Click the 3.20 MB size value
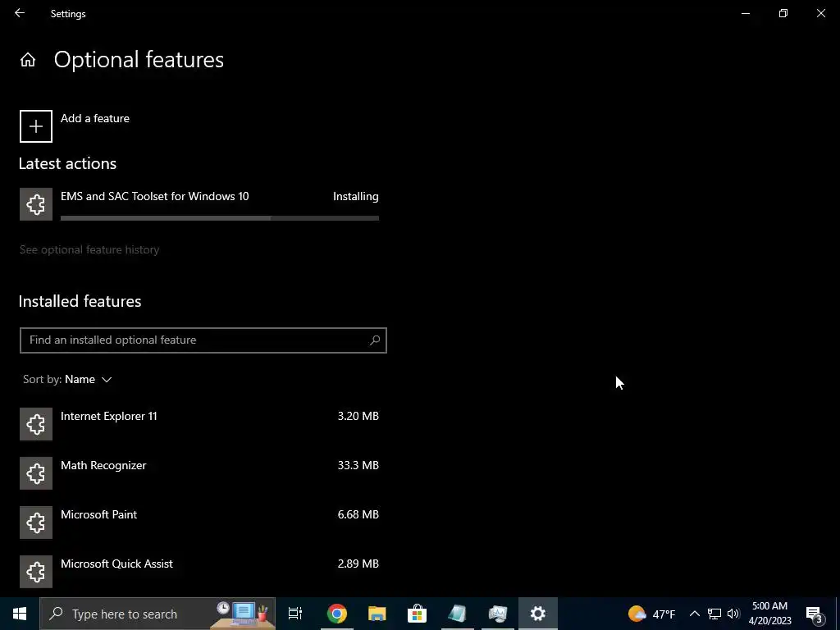Viewport: 840px width, 630px height. 358,416
